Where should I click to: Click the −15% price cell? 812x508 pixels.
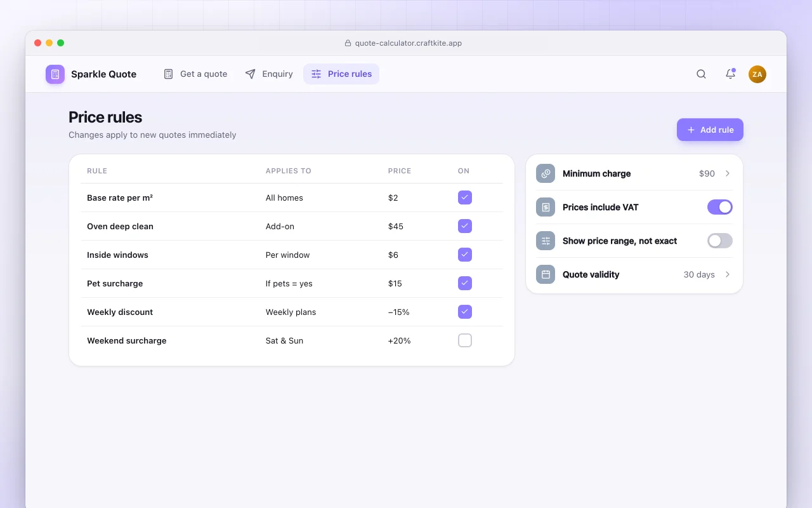click(399, 312)
